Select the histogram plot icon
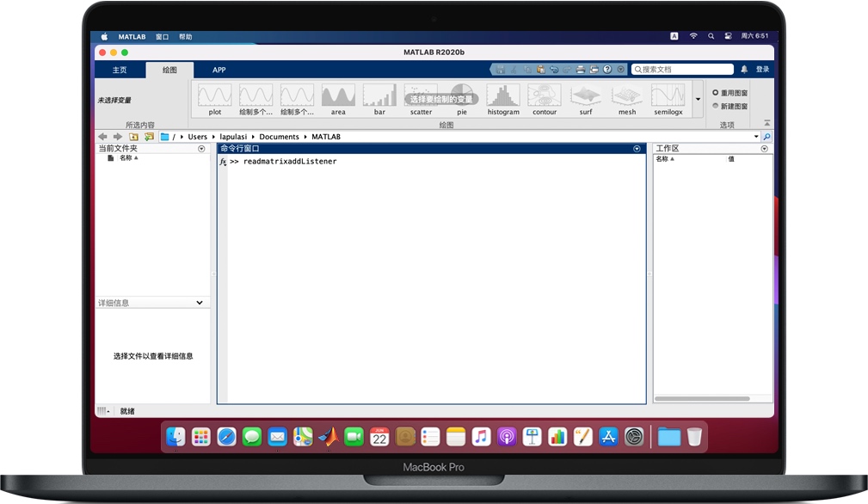The image size is (868, 504). click(x=502, y=95)
